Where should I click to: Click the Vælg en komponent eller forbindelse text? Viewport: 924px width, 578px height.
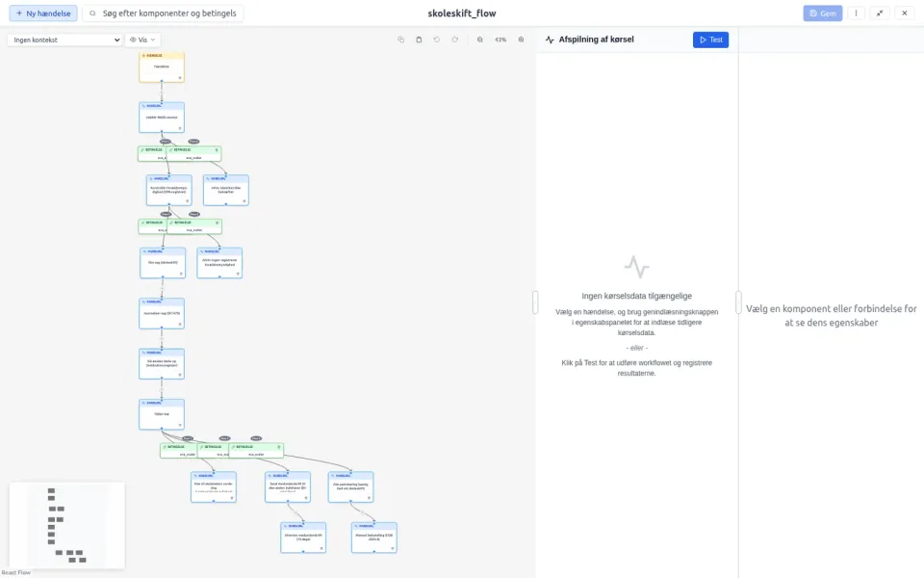pyautogui.click(x=831, y=316)
